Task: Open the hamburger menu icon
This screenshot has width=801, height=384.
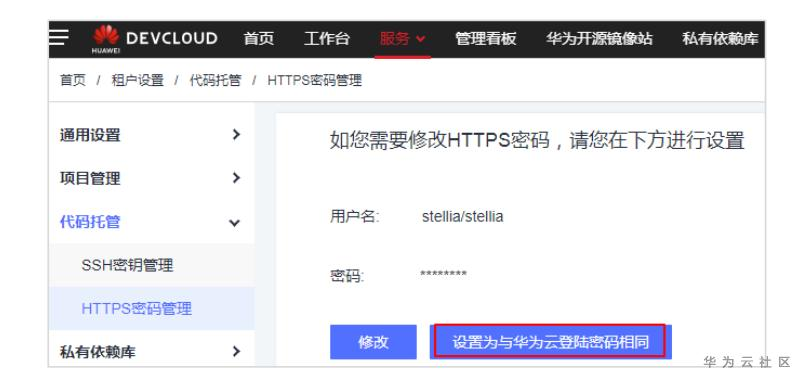Action: pyautogui.click(x=58, y=37)
